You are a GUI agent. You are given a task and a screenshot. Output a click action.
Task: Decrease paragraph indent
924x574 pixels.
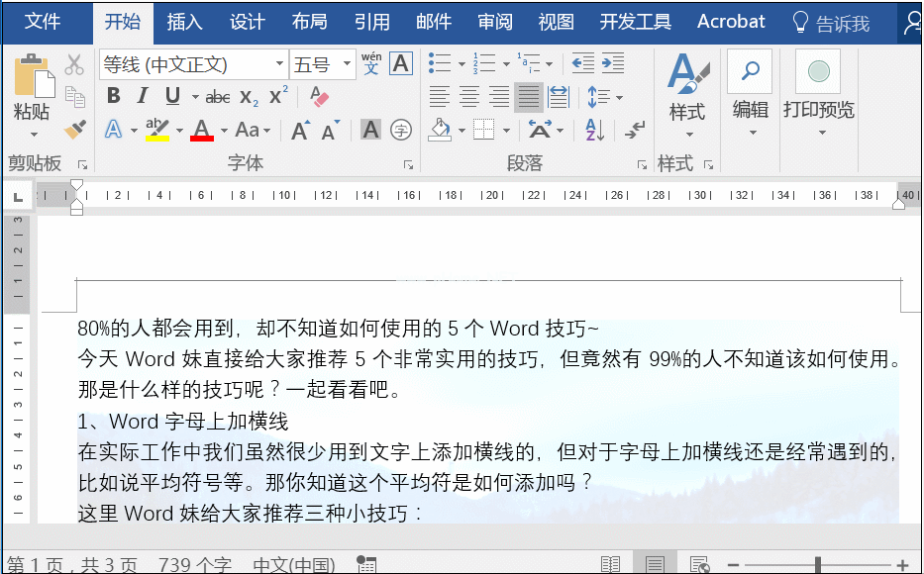click(x=582, y=63)
